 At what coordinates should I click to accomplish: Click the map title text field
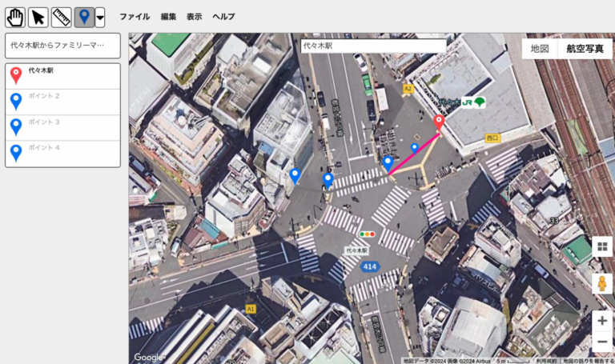click(x=62, y=46)
